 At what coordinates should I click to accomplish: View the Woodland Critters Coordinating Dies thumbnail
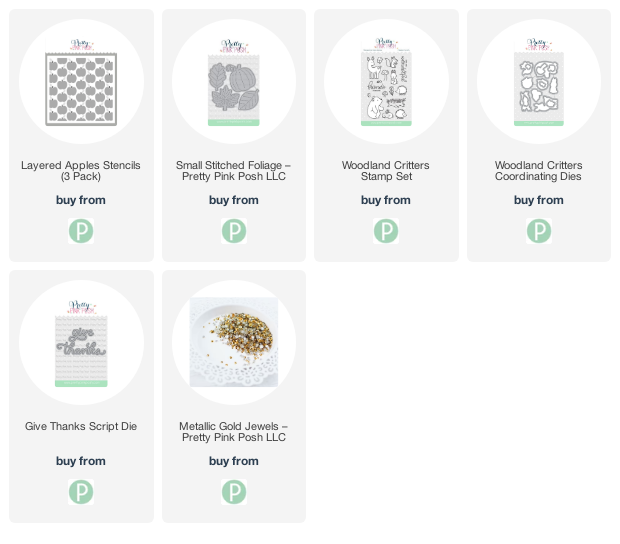tap(539, 82)
